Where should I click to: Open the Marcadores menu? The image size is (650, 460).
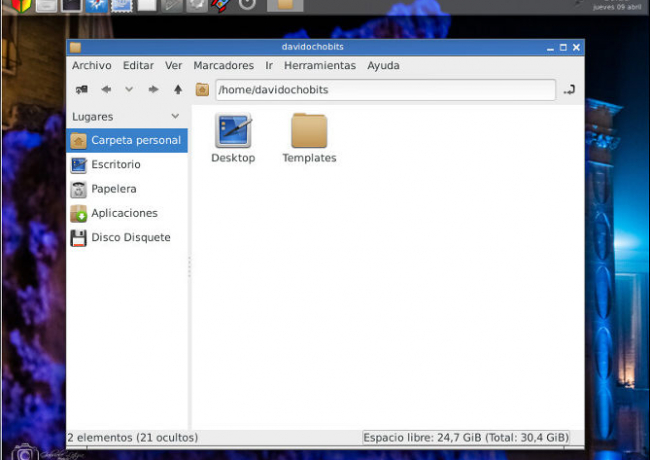pos(223,66)
